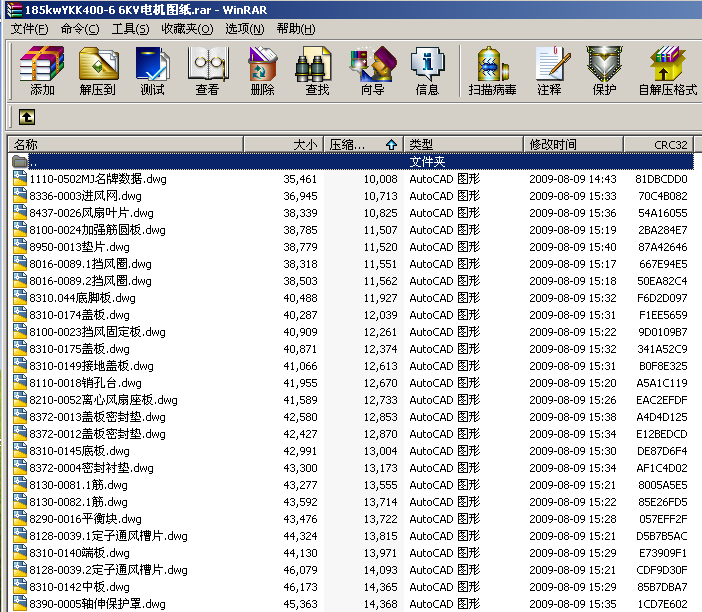The image size is (702, 612).
Task: Click file icon for 8437-0026风扇叶片.dwg
Action: click(x=20, y=212)
